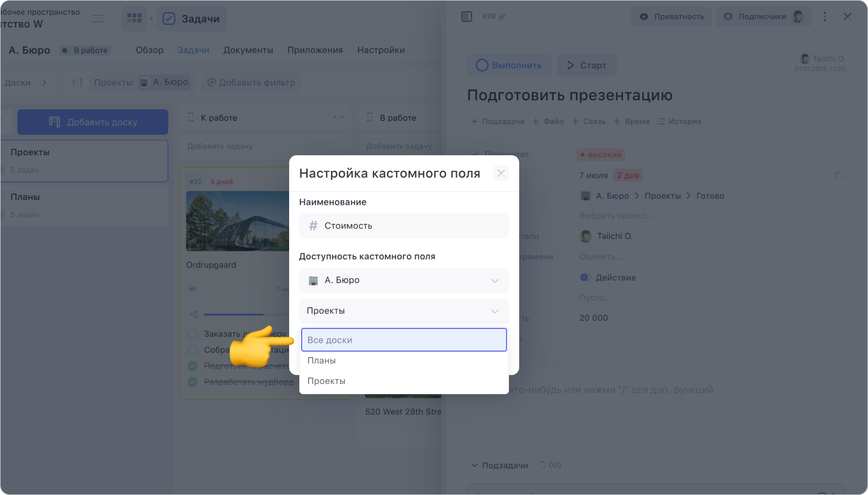
Task: Open the Готово status in the task breadcrumb
Action: click(x=710, y=196)
